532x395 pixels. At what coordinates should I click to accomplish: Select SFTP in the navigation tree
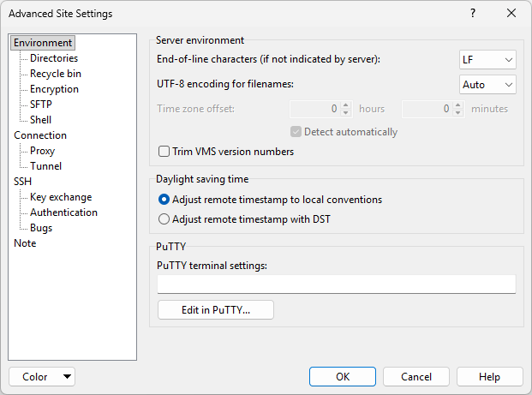click(41, 105)
